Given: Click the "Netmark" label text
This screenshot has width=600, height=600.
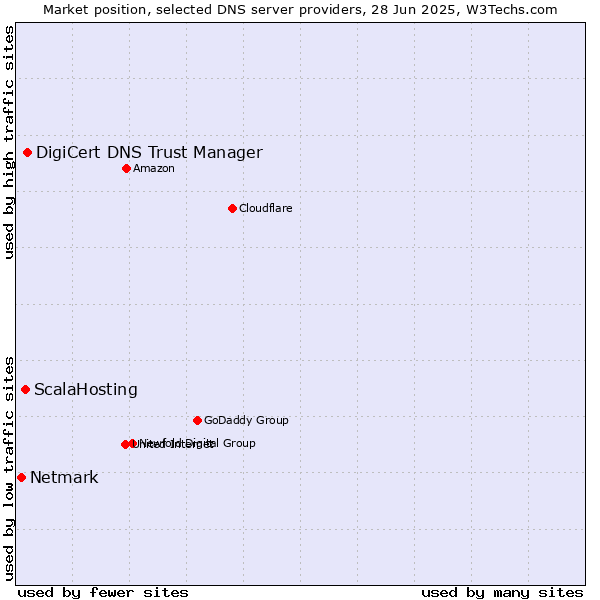Looking at the screenshot, I should [64, 478].
